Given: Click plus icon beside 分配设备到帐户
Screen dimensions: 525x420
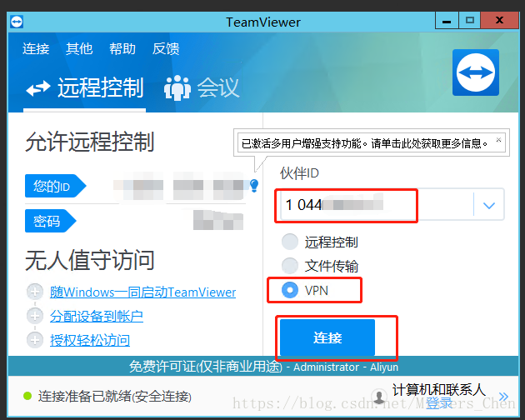Looking at the screenshot, I should tap(35, 316).
